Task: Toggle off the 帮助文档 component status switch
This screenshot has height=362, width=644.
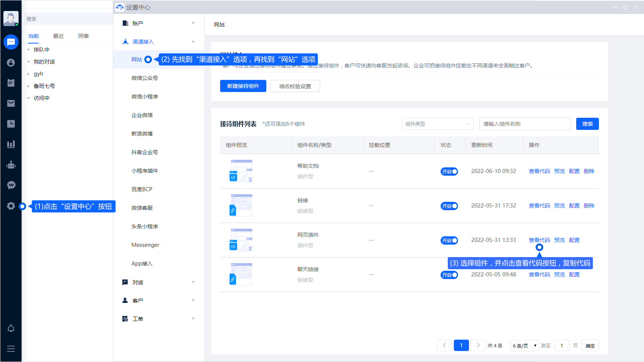Action: [x=449, y=172]
